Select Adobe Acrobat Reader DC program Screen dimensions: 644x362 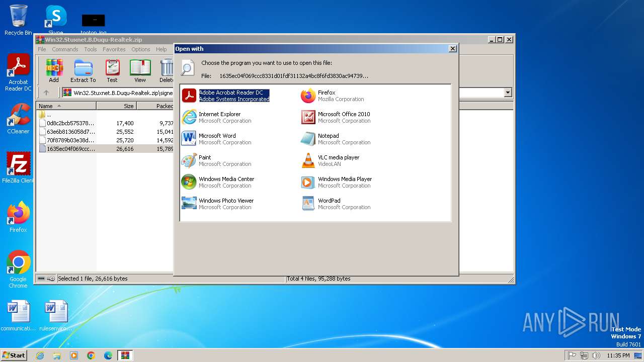click(x=225, y=96)
